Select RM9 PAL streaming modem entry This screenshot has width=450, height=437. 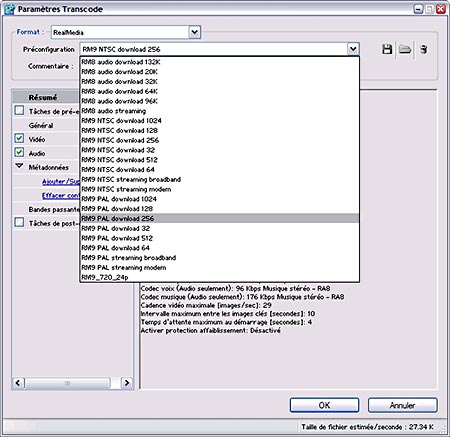(219, 268)
